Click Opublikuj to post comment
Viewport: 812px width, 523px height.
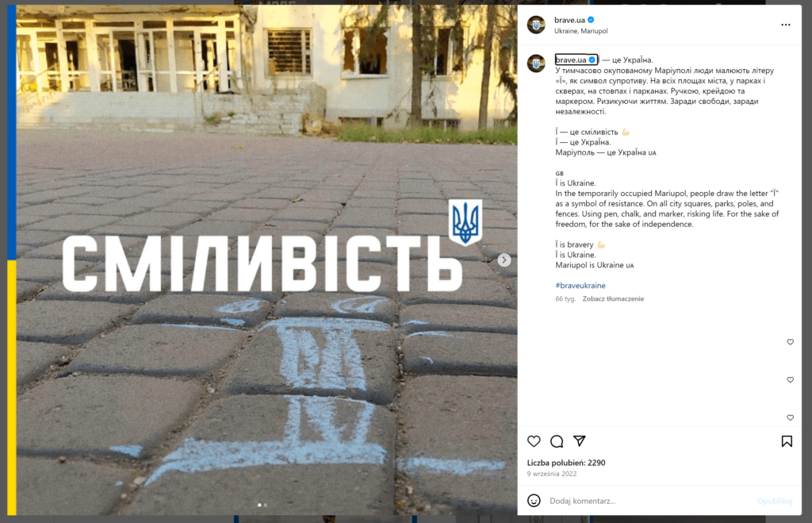pyautogui.click(x=775, y=502)
